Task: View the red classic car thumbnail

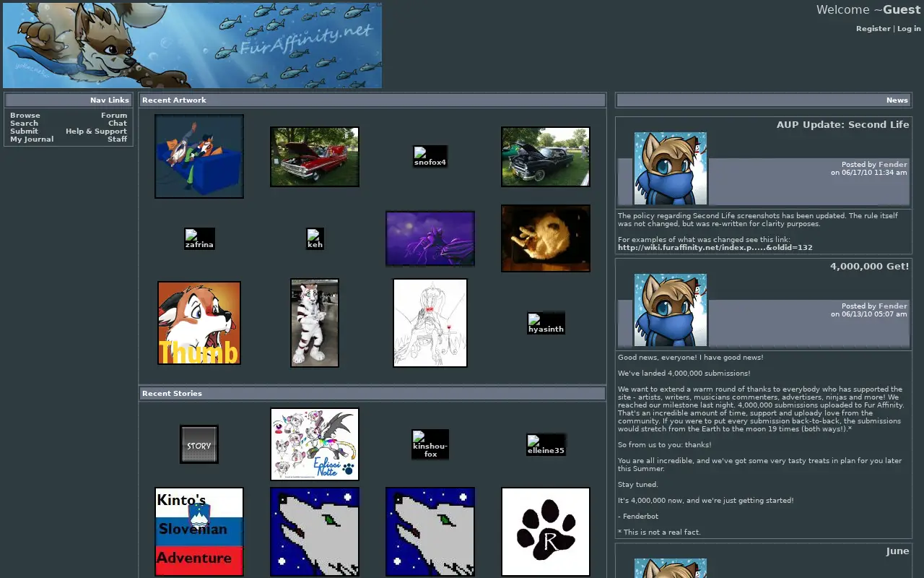Action: click(x=315, y=157)
